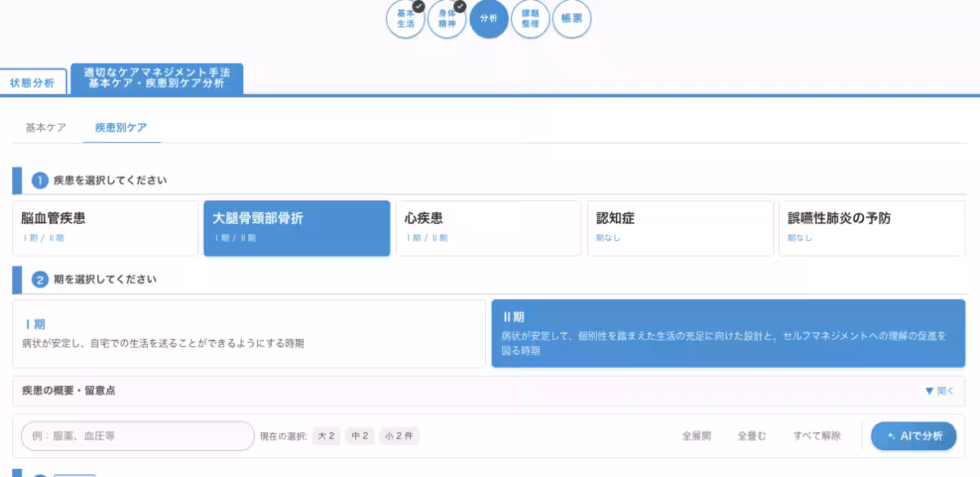Image resolution: width=980 pixels, height=477 pixels.
Task: Click the 疾患の概要・留意点 heading text
Action: [69, 390]
